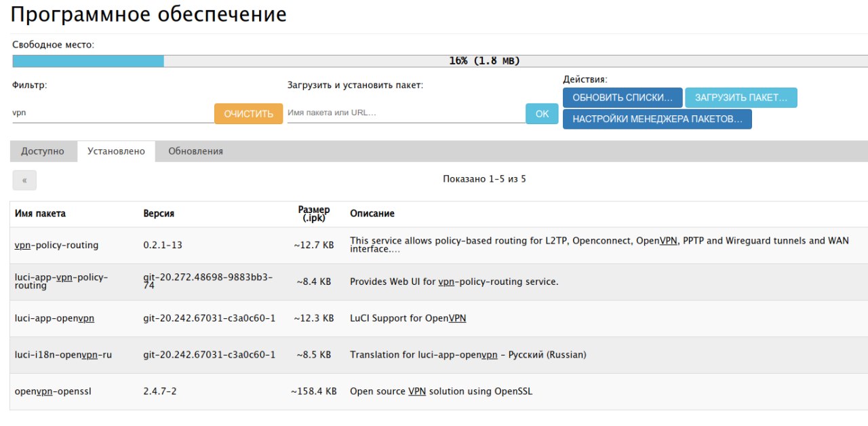Click the Действия label
This screenshot has height=426, width=868.
(585, 80)
